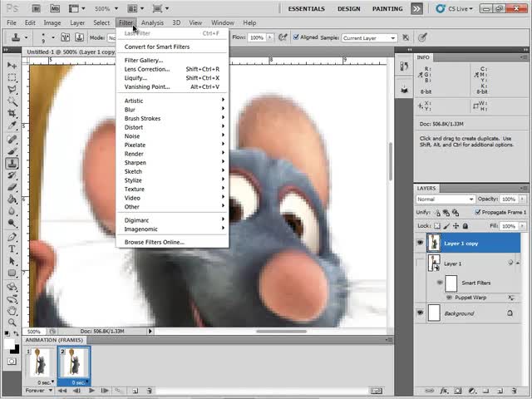532x399 pixels.
Task: Open the layer blend mode Normal dropdown
Action: [x=446, y=199]
